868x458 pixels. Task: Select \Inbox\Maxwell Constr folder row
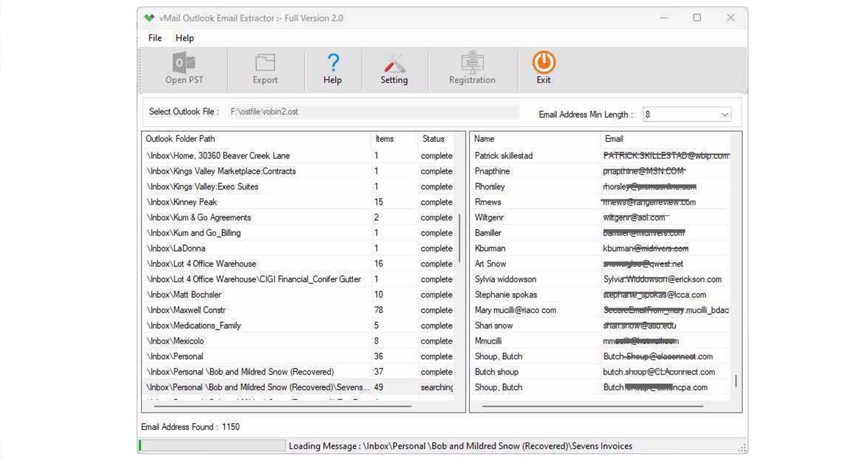point(297,310)
